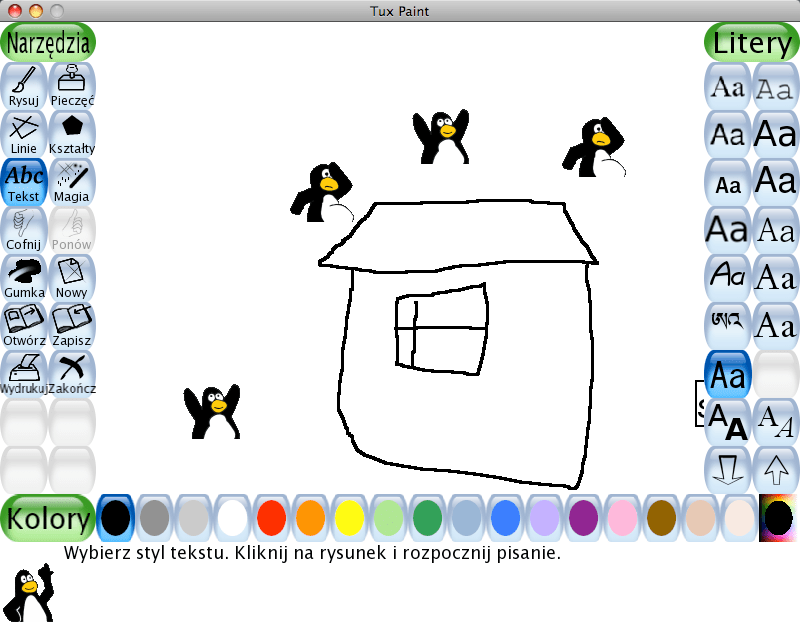This screenshot has width=800, height=622.
Task: Quit Tux Paint using Zakończ
Action: 71,372
